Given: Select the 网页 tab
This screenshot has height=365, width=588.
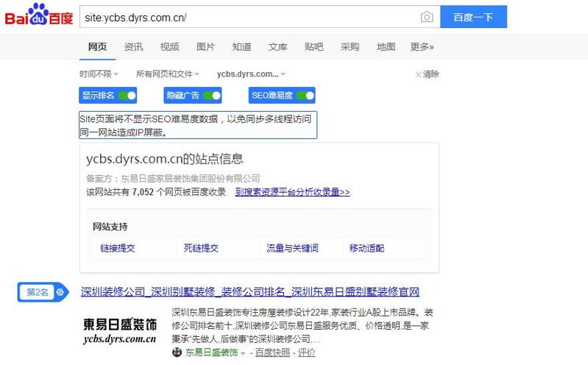Looking at the screenshot, I should click(97, 47).
